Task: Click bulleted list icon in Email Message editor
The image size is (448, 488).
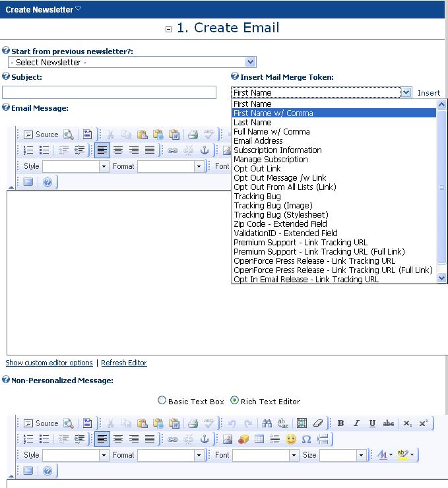Action: pyautogui.click(x=44, y=150)
